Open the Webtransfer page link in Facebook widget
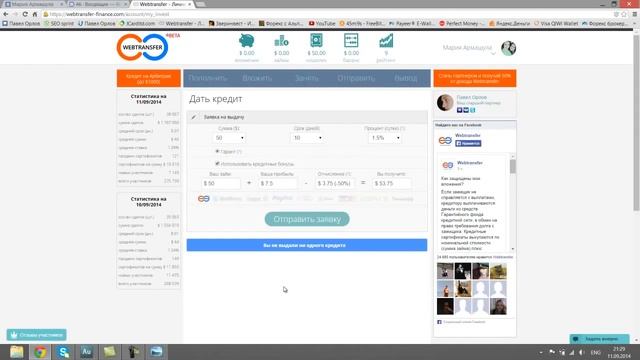 pos(468,135)
